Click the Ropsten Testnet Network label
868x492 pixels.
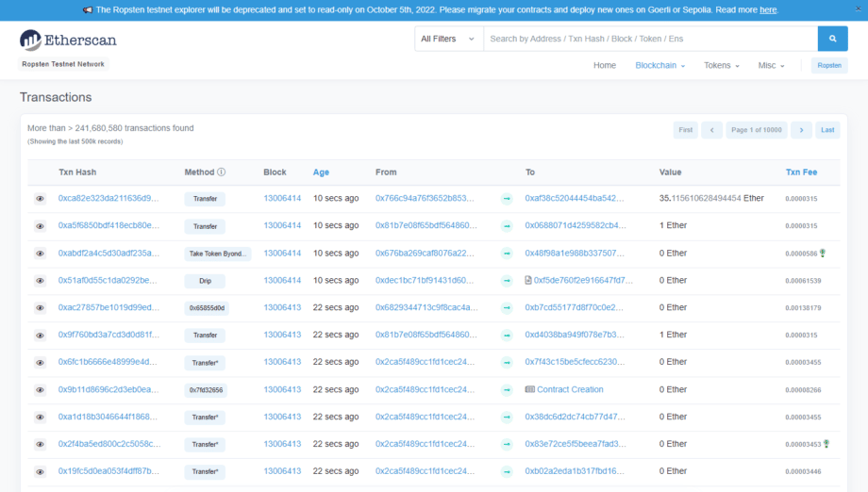coord(63,64)
